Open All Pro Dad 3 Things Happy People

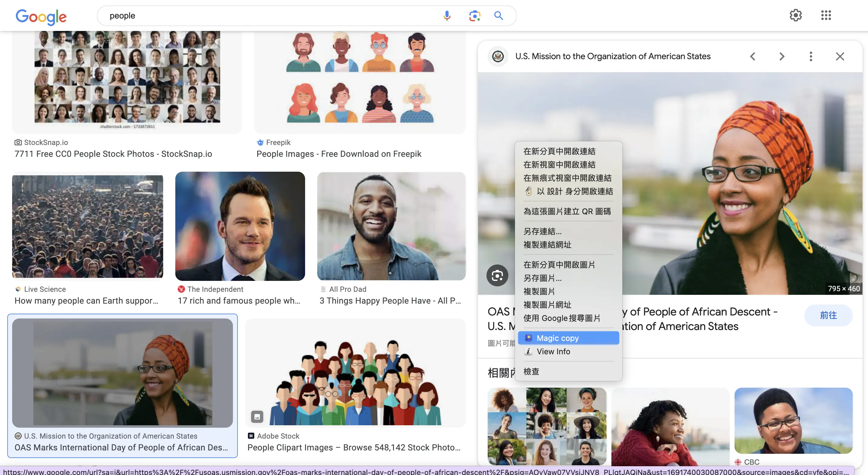(390, 301)
